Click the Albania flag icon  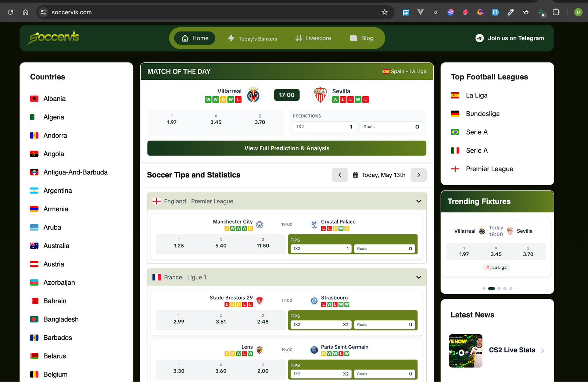click(34, 99)
